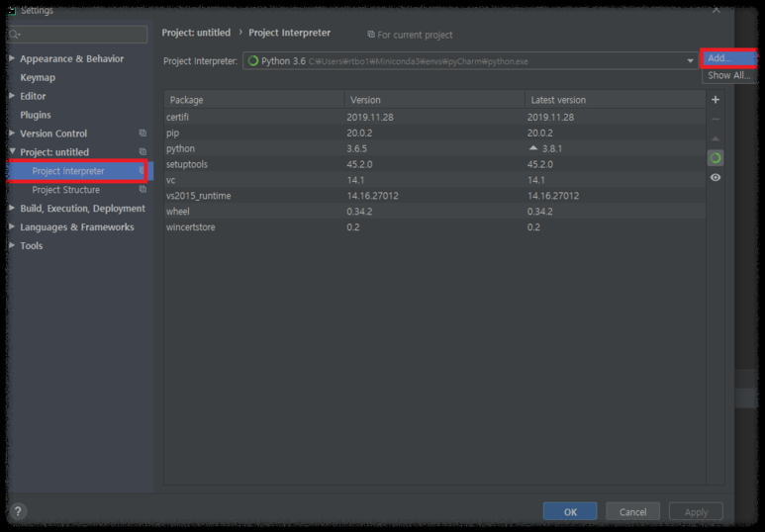Viewport: 765px width, 532px height.
Task: Sort by the Package column header
Action: [254, 100]
